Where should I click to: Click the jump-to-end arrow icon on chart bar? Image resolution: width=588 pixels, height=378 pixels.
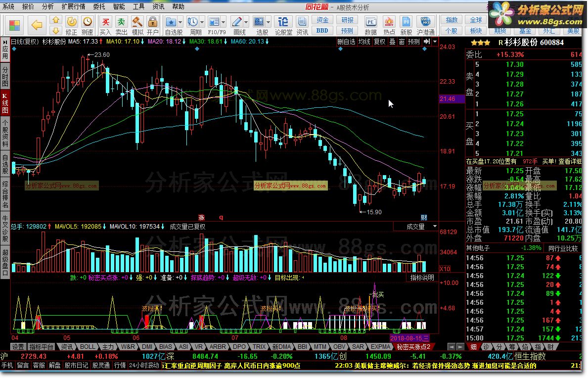tap(427, 42)
